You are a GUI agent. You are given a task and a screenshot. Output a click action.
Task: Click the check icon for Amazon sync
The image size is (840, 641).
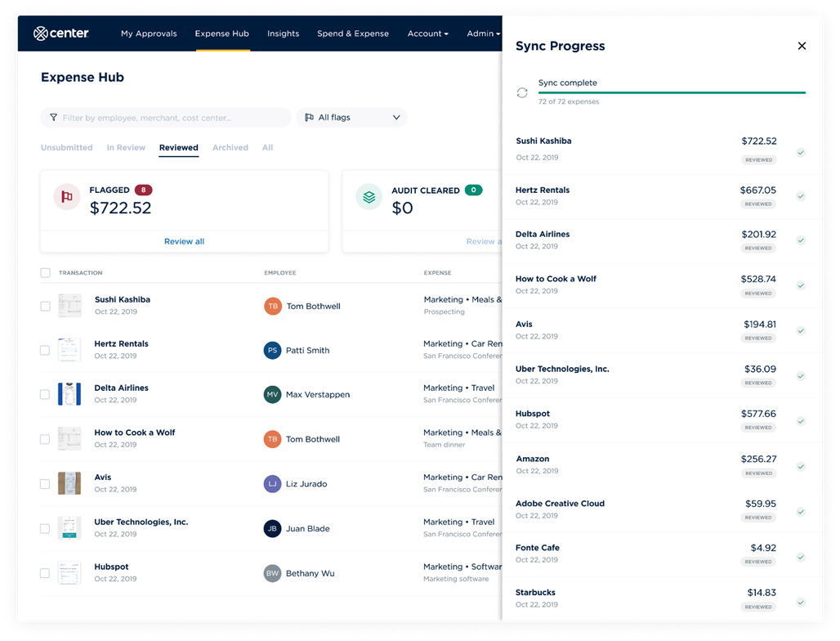click(801, 467)
